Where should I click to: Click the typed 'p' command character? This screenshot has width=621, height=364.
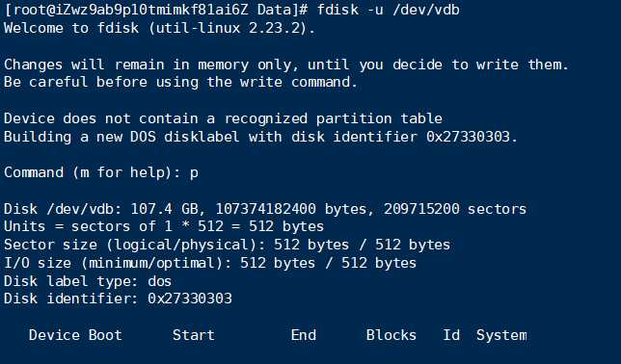(x=194, y=174)
